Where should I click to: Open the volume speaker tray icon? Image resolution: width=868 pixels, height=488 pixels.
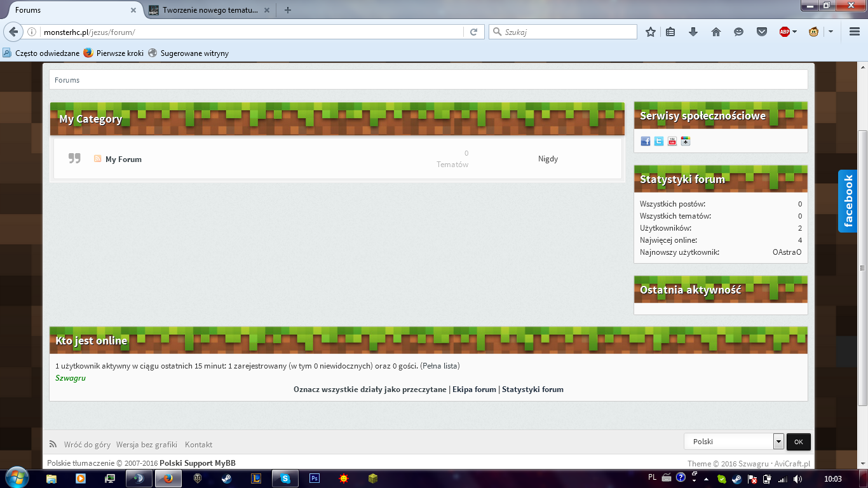(x=797, y=478)
